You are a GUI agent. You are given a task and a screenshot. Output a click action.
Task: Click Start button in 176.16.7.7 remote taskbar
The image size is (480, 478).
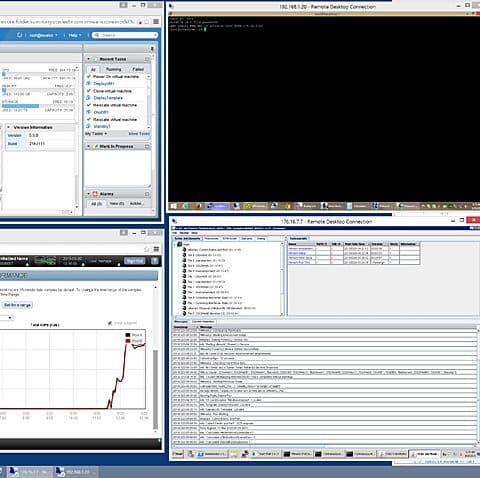(x=178, y=454)
